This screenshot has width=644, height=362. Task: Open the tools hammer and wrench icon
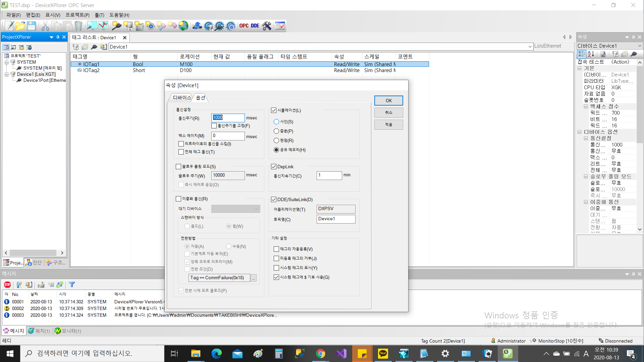tap(267, 26)
